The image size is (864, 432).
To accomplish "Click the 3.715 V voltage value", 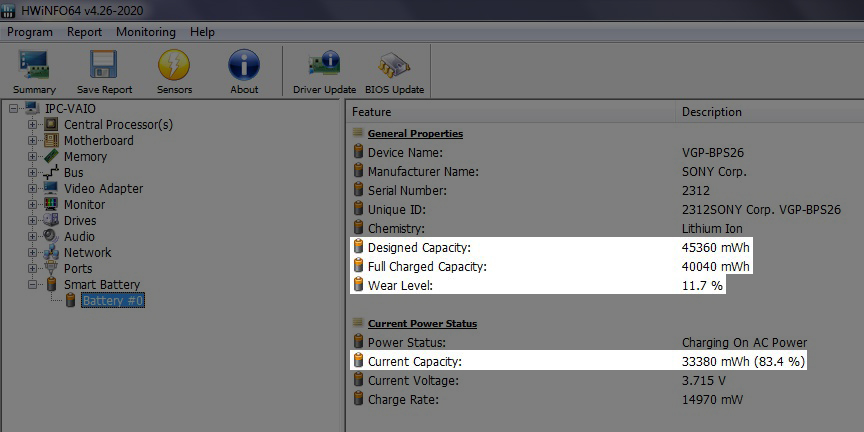I will click(704, 380).
